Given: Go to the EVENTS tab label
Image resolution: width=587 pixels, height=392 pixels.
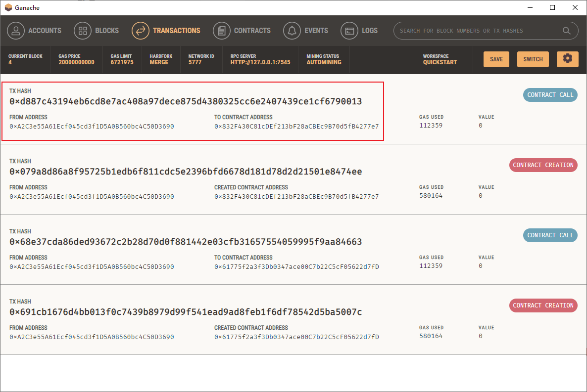Looking at the screenshot, I should pyautogui.click(x=316, y=31).
